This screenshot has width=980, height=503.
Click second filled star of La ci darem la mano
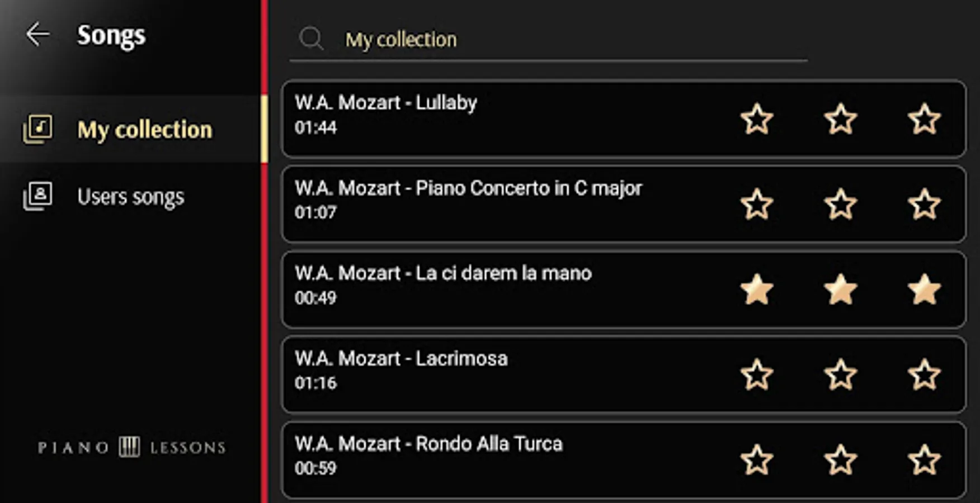[x=840, y=290]
